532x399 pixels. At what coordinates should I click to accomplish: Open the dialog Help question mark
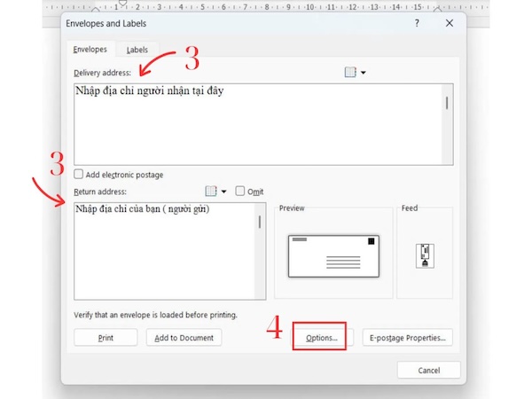click(x=417, y=23)
